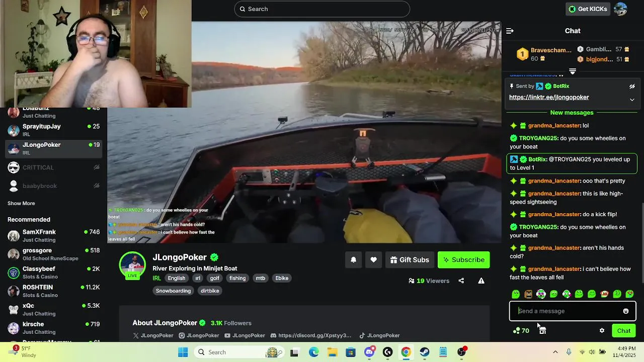Jump to New messages in chat

pos(572,113)
